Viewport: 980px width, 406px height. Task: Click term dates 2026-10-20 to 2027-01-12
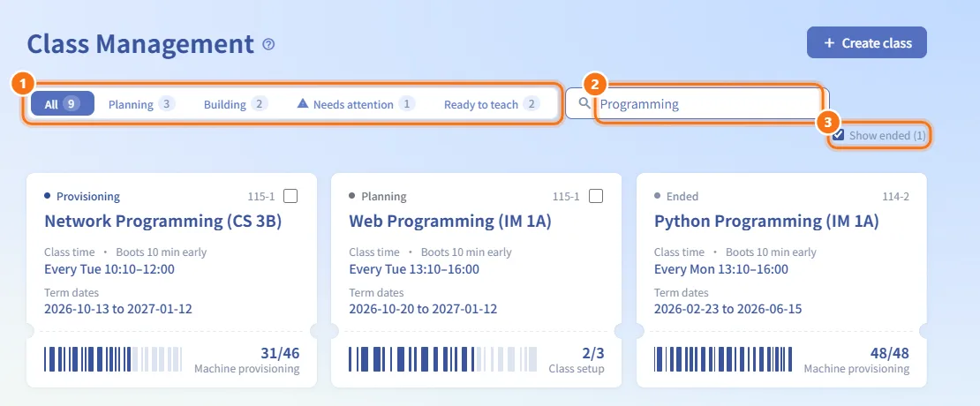[x=423, y=309]
